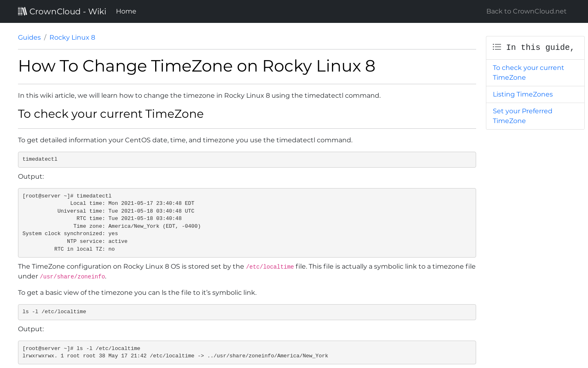The height and width of the screenshot is (368, 588).
Task: Click the '/usr/share/zoneinfo' inline code
Action: (72, 276)
